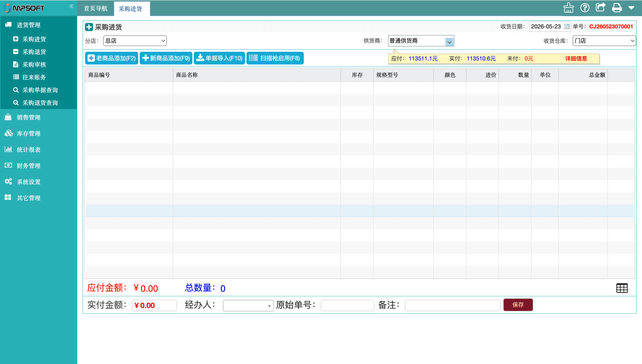Click the 数量 column header

tap(515, 75)
